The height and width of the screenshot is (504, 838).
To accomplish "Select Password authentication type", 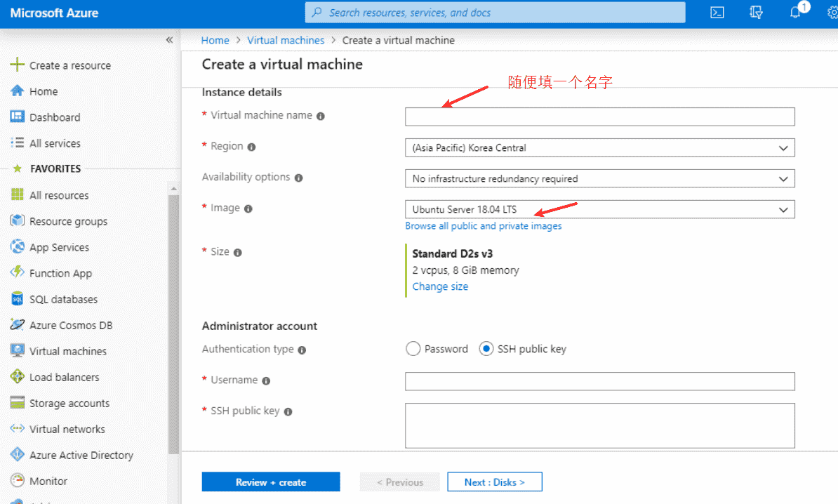I will [413, 349].
